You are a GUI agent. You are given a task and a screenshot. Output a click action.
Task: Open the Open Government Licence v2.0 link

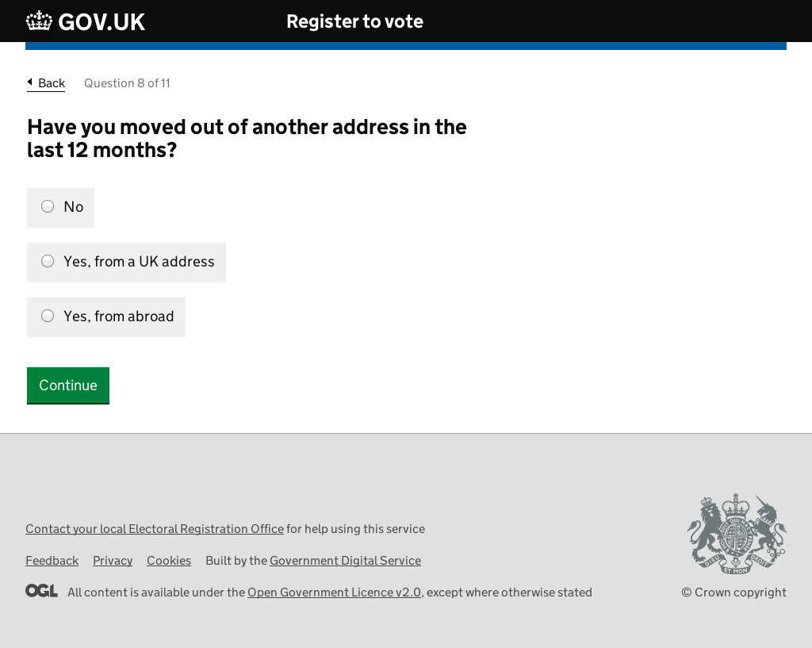point(334,592)
